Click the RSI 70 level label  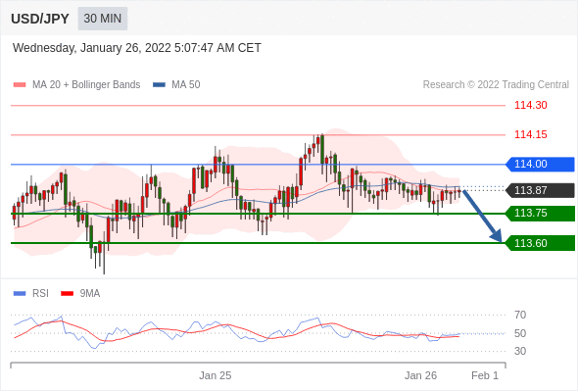pos(520,315)
